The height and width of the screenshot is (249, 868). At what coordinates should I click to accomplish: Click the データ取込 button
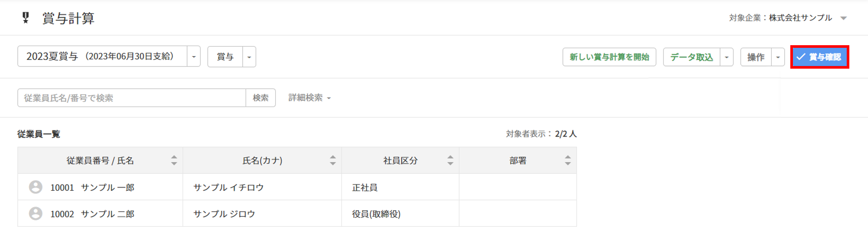pyautogui.click(x=692, y=57)
